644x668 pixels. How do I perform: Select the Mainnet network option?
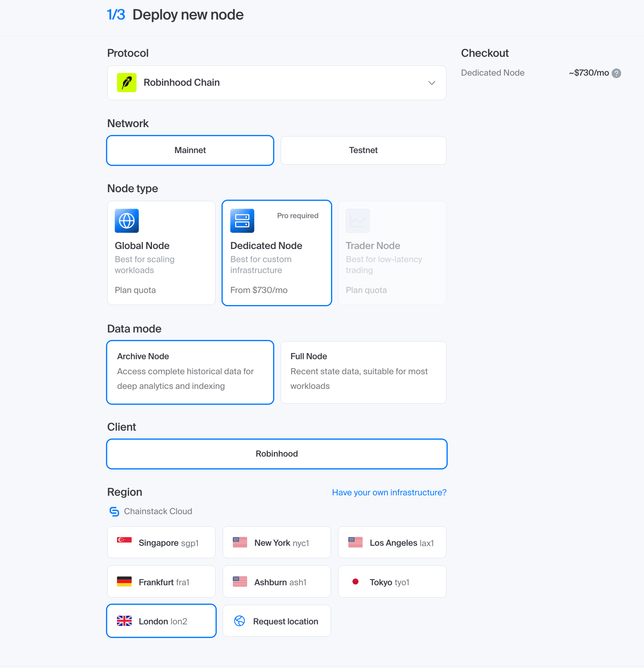tap(190, 150)
